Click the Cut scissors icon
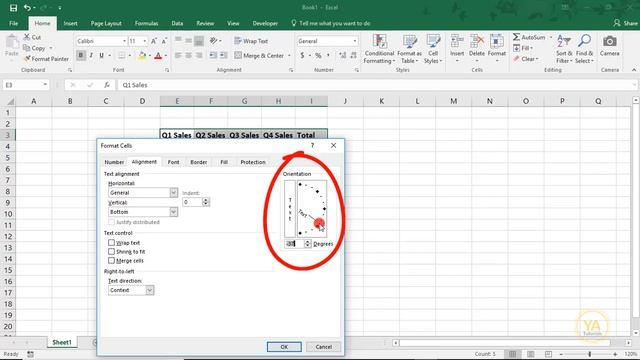 click(27, 37)
